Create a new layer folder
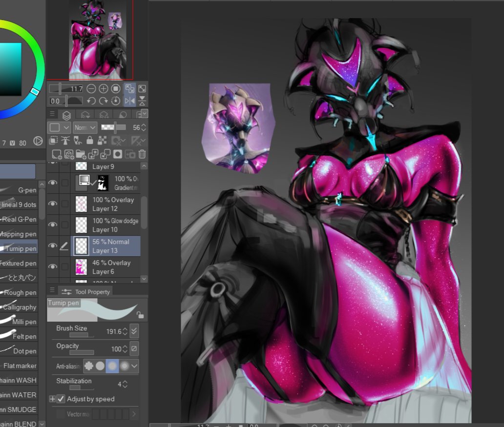The height and width of the screenshot is (427, 504). 81,154
